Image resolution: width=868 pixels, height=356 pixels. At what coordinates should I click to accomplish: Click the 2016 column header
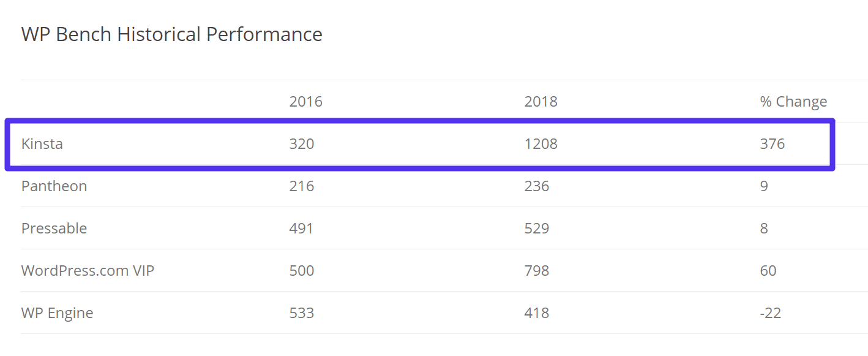pos(305,102)
